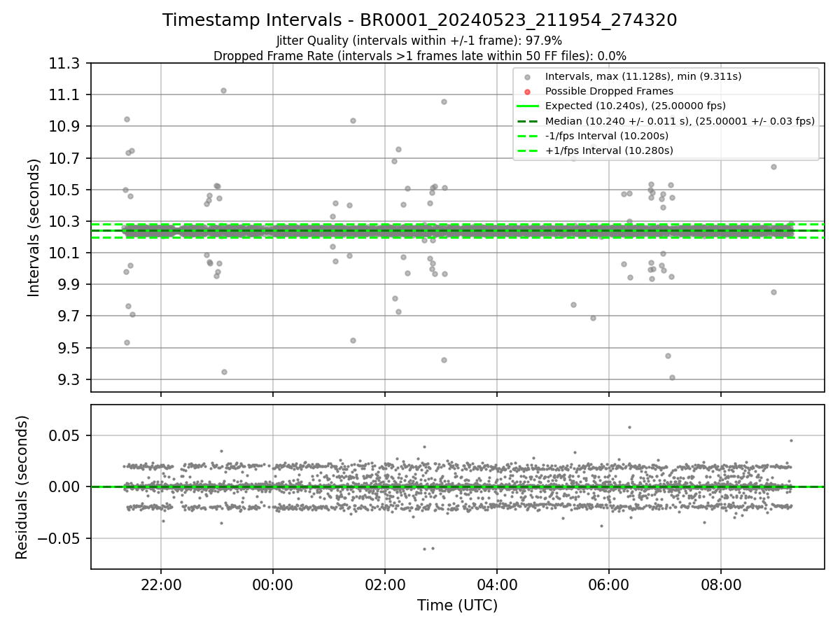Click the lowest interval data point near 9.3 seconds after 07:00
Viewport: 840px width, 630px height.
[x=672, y=377]
